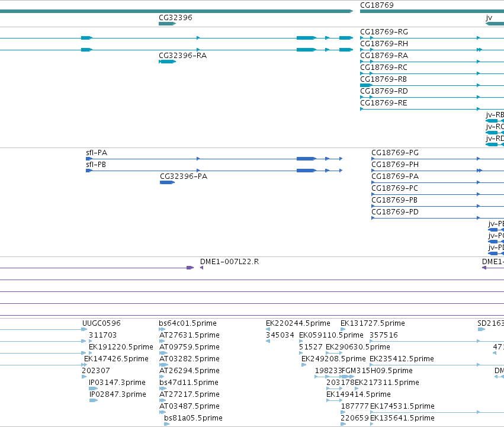Select the CG18769 gene label
The height and width of the screenshot is (427, 504).
click(377, 5)
